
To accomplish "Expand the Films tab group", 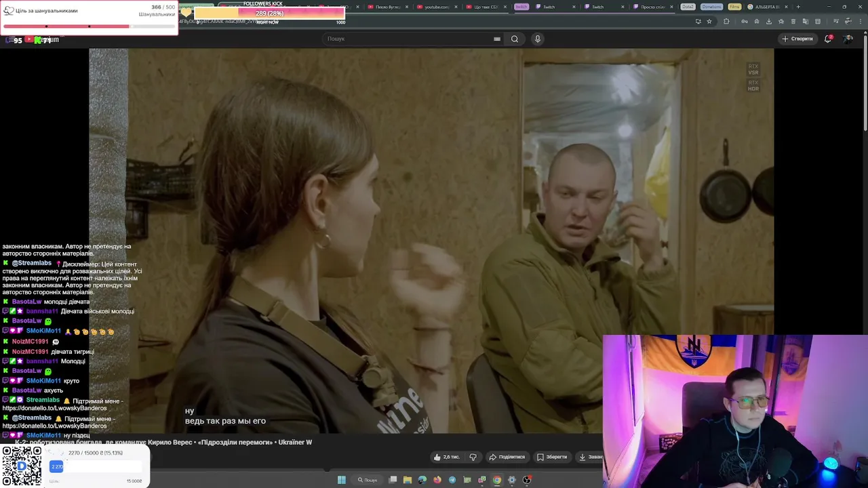I will point(734,7).
